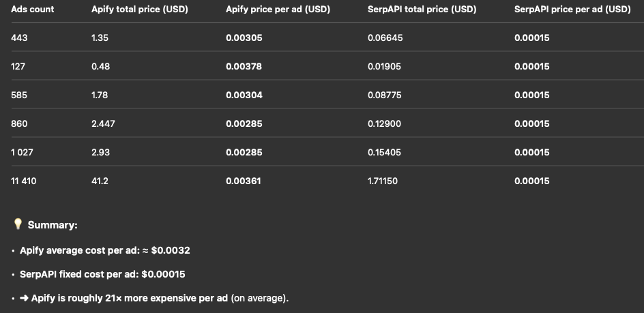Click the "Apify price per ad (USD)" header
Image resolution: width=644 pixels, height=313 pixels.
point(278,10)
